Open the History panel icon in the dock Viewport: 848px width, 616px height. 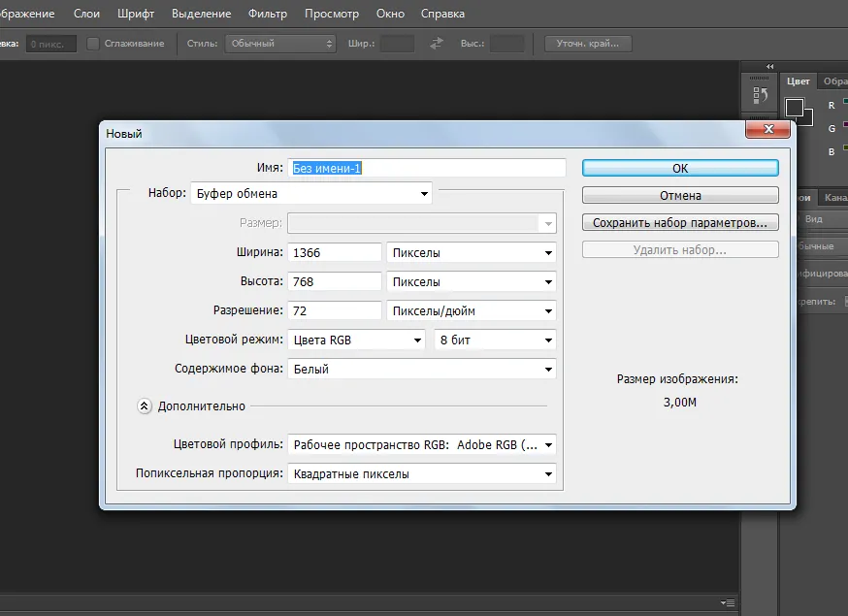[x=760, y=96]
